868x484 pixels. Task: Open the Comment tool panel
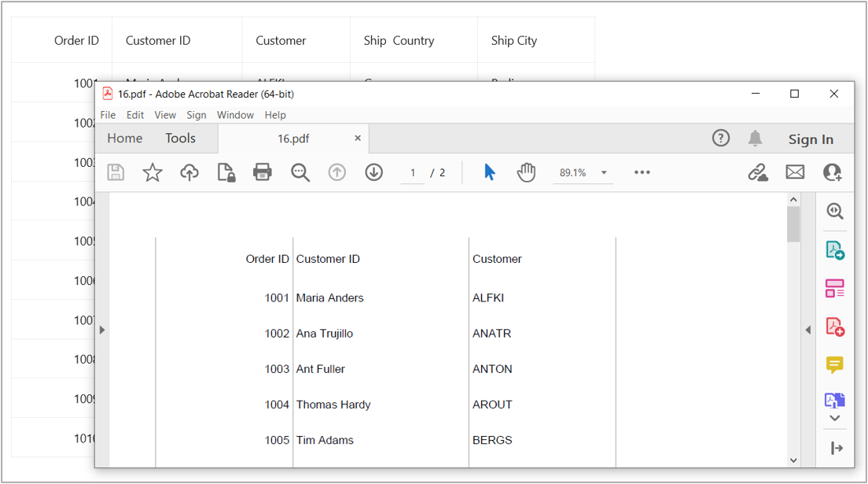point(834,364)
